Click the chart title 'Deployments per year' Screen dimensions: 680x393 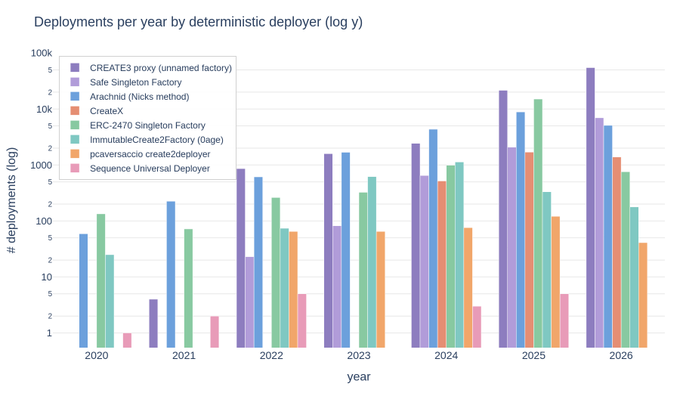pos(198,22)
